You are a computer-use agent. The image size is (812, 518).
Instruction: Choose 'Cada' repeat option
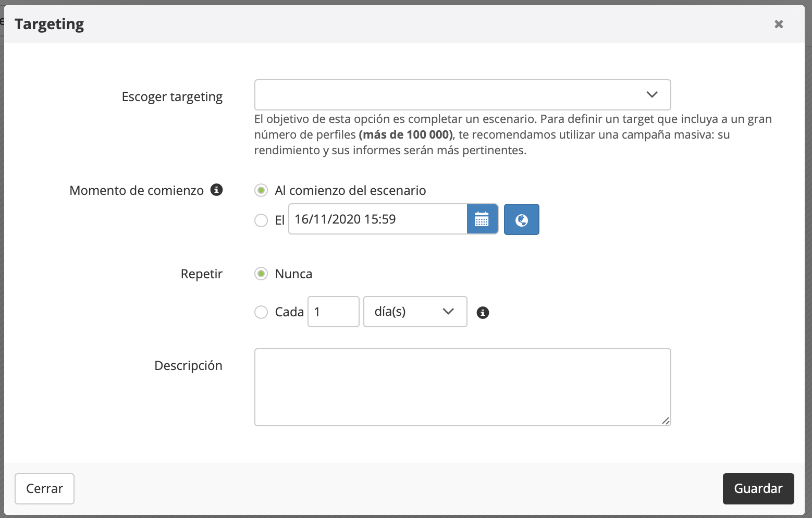pyautogui.click(x=261, y=312)
